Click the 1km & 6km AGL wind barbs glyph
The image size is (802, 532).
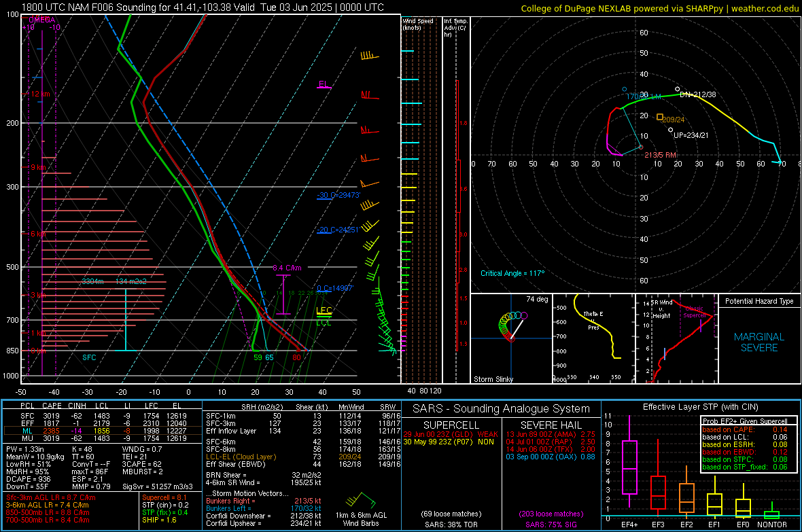361,500
